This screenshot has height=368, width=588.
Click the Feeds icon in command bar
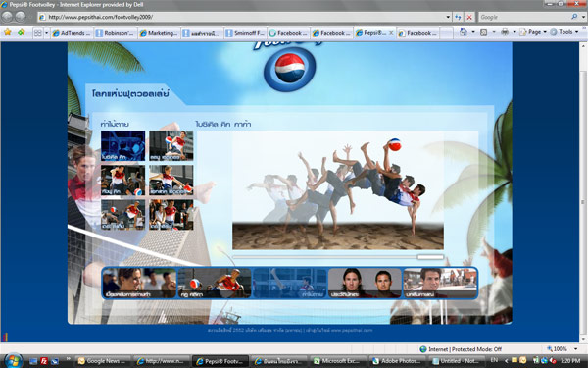[x=484, y=32]
